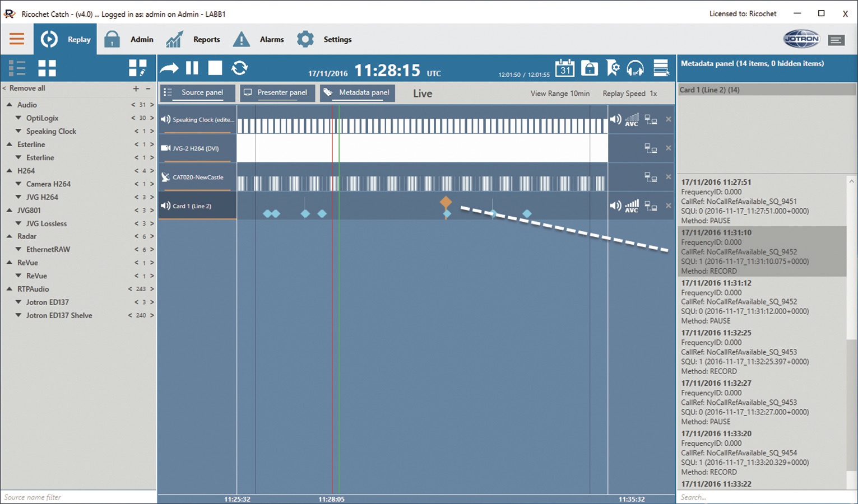Toggle the Metadata panel button
This screenshot has width=858, height=504.
pos(358,93)
